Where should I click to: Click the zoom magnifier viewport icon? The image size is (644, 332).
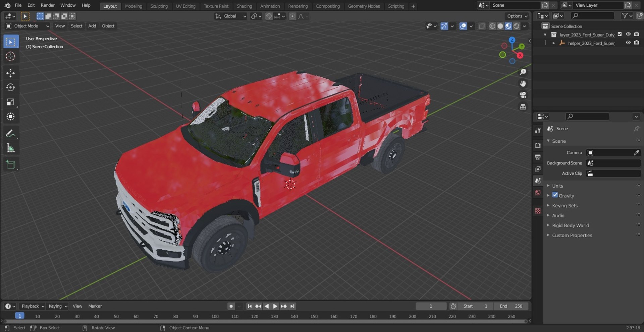(523, 72)
